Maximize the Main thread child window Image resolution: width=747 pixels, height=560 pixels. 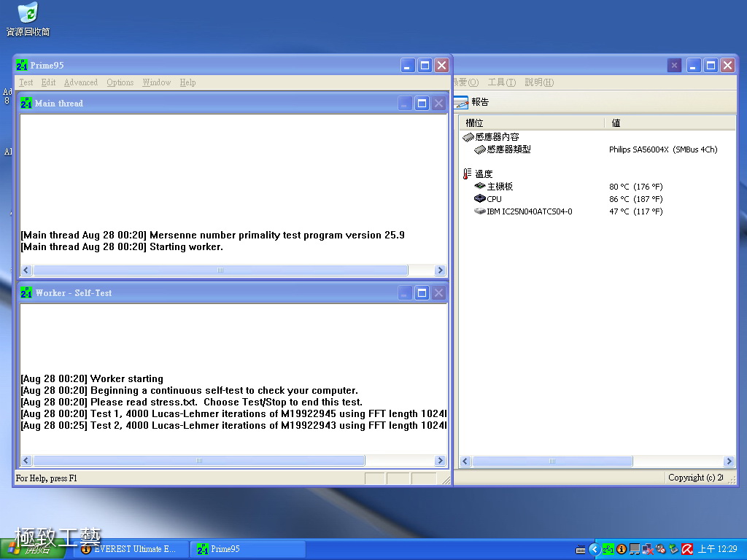coord(422,103)
